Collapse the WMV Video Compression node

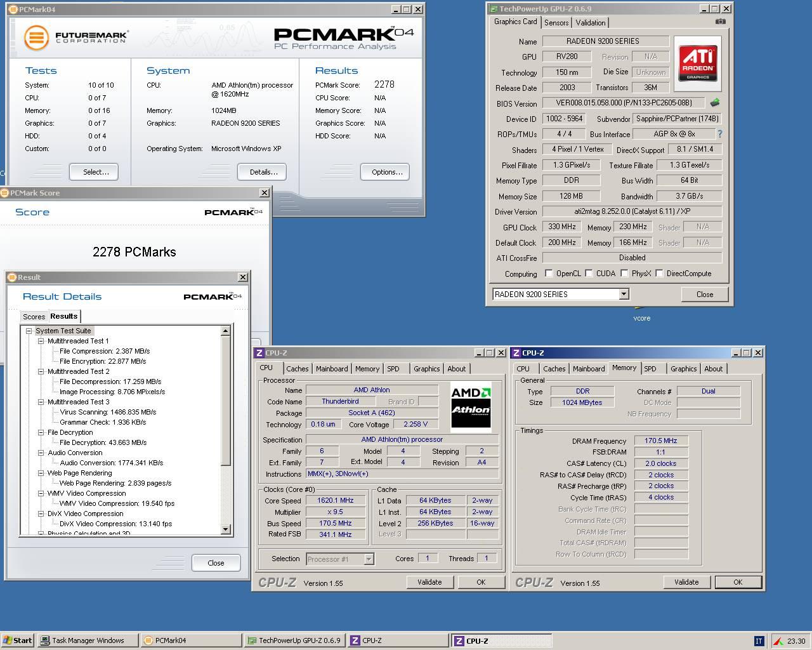coord(41,493)
